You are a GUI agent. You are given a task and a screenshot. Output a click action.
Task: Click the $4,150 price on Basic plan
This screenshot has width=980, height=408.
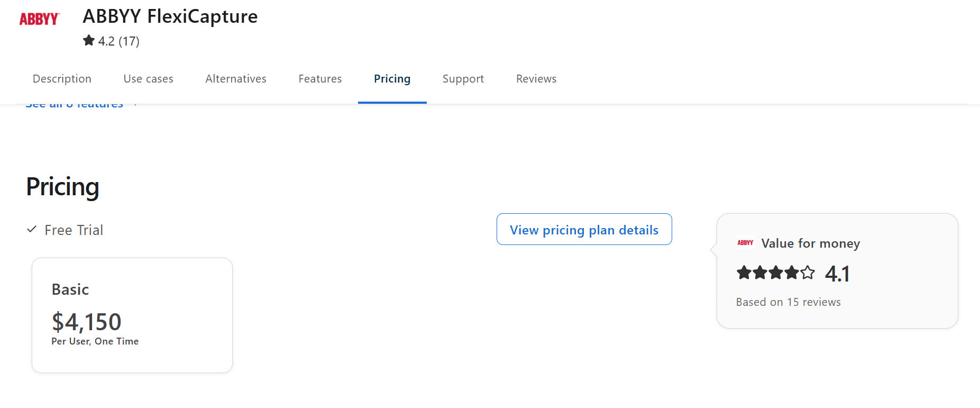coord(86,321)
